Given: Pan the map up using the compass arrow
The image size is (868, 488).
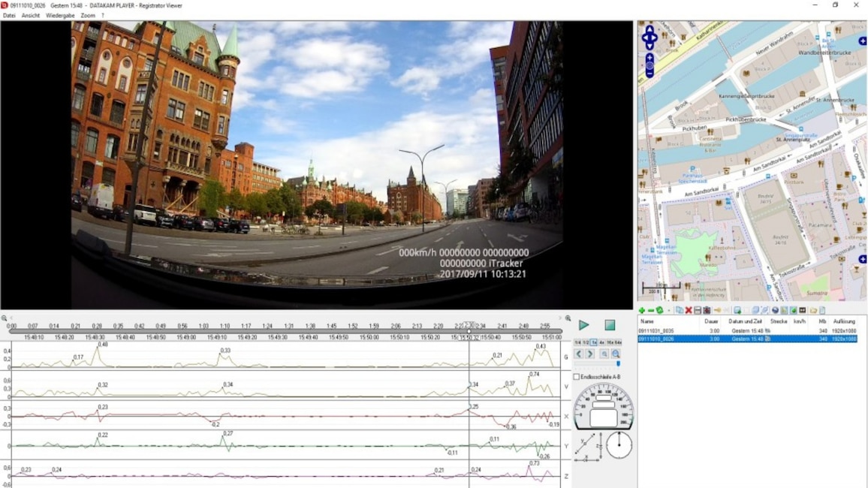Looking at the screenshot, I should click(x=649, y=28).
